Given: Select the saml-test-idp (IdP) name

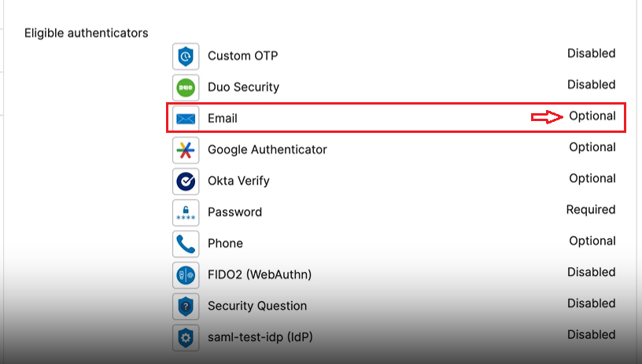Looking at the screenshot, I should 260,337.
